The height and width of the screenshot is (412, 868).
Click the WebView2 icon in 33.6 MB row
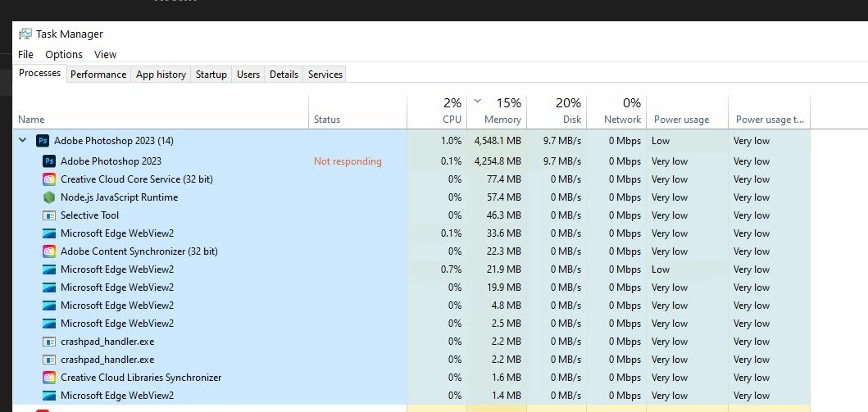click(x=49, y=233)
